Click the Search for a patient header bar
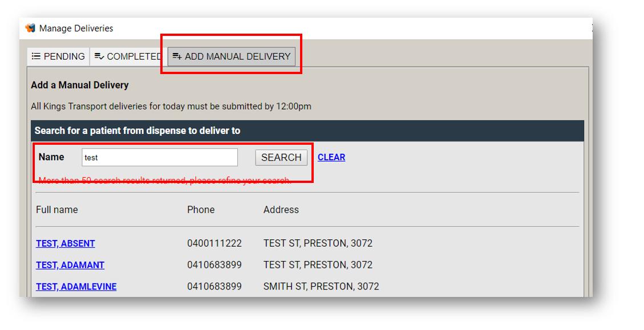This screenshot has width=644, height=330. tap(307, 131)
